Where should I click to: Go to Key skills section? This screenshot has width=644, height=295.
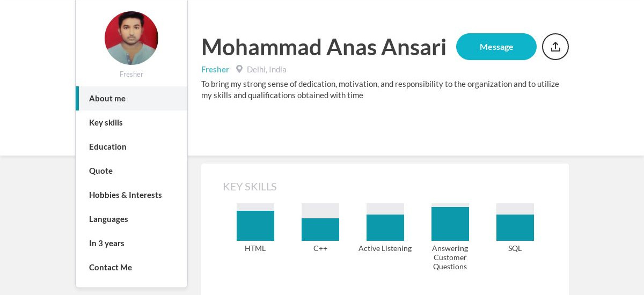point(131,122)
